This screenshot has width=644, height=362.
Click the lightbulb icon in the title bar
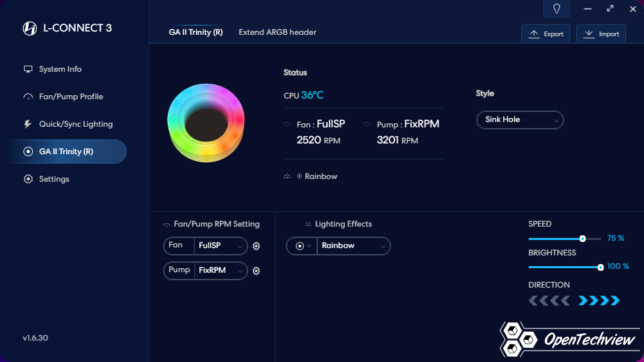tap(557, 9)
